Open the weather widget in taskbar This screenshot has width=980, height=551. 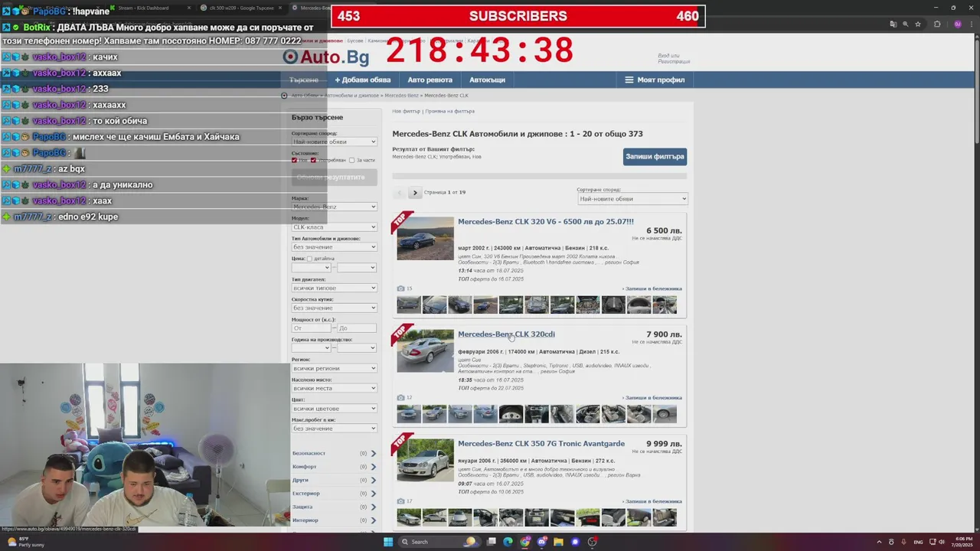point(24,542)
